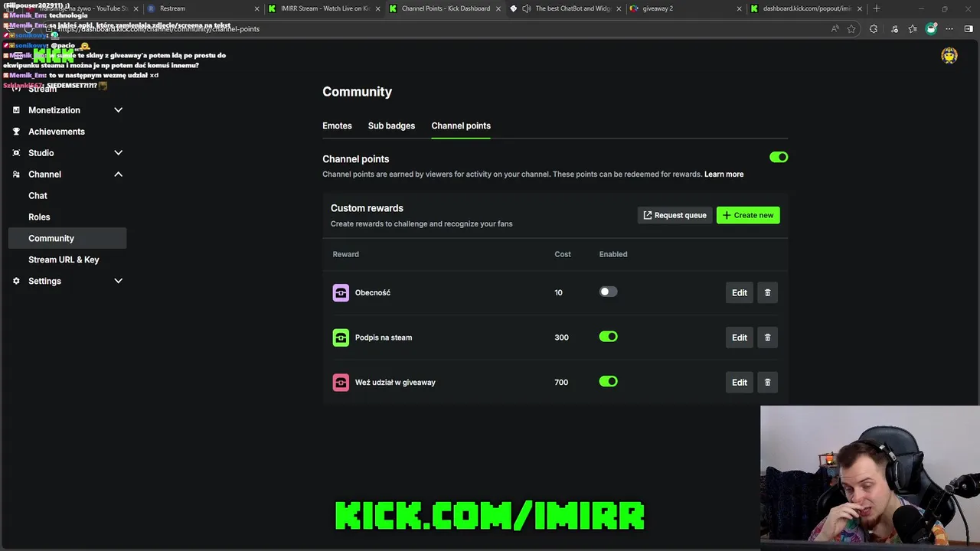This screenshot has width=980, height=551.
Task: Toggle the Channel points main switch
Action: 779,157
